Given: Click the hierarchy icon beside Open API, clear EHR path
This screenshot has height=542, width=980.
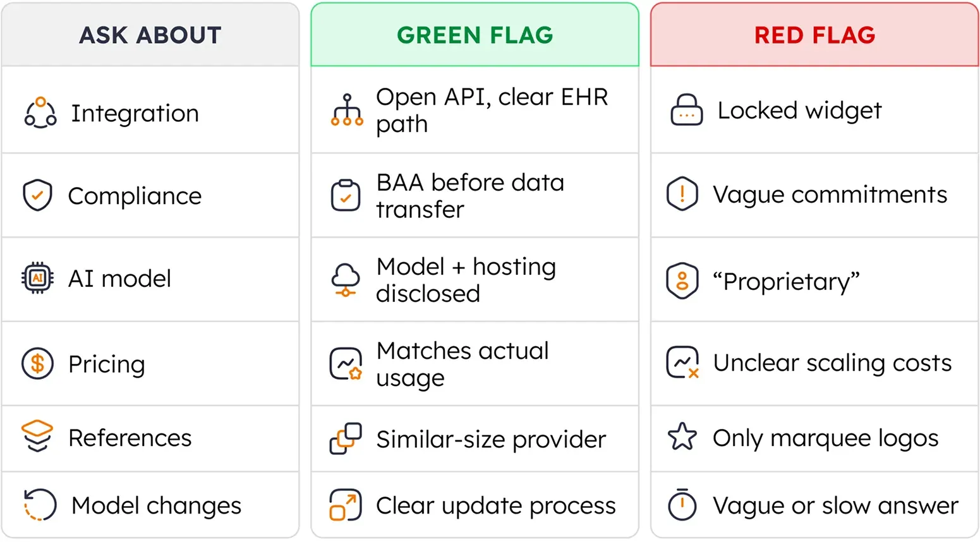Looking at the screenshot, I should coord(347,110).
